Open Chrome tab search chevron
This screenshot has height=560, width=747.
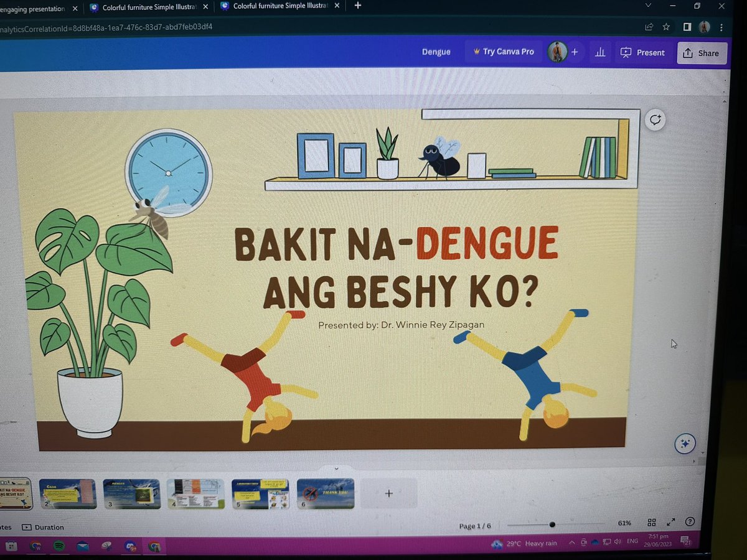(x=649, y=5)
